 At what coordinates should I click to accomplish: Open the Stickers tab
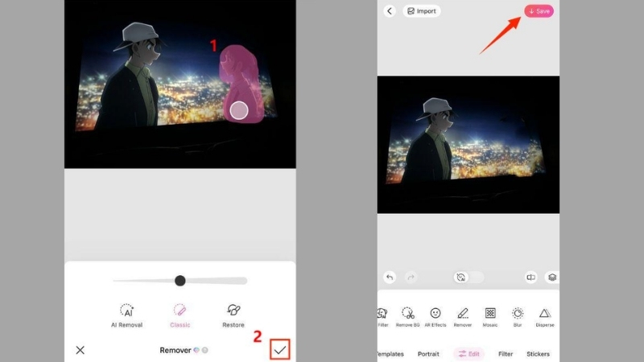tap(538, 354)
